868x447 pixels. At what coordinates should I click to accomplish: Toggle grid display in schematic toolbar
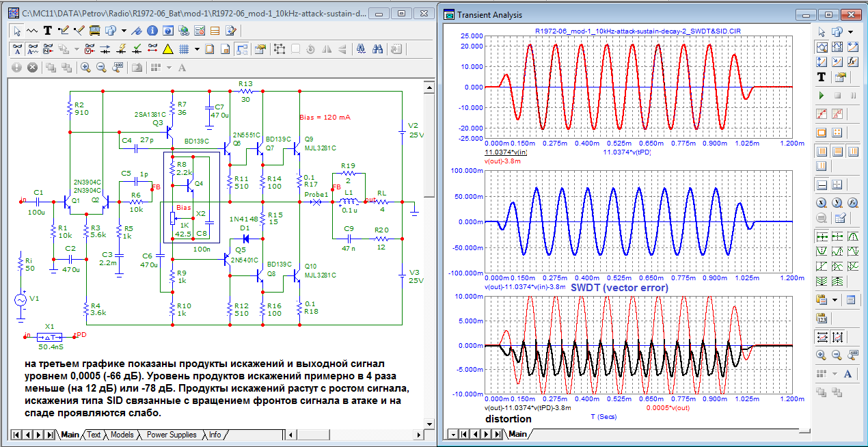click(184, 49)
